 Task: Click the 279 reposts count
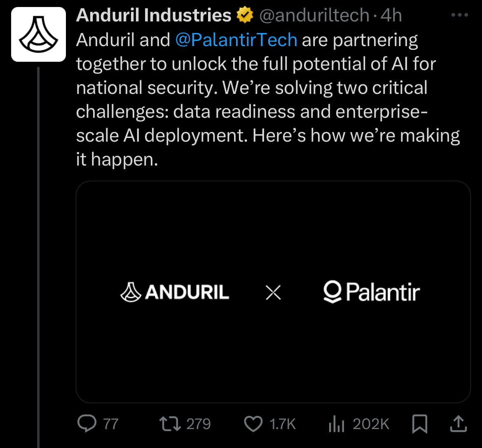198,424
